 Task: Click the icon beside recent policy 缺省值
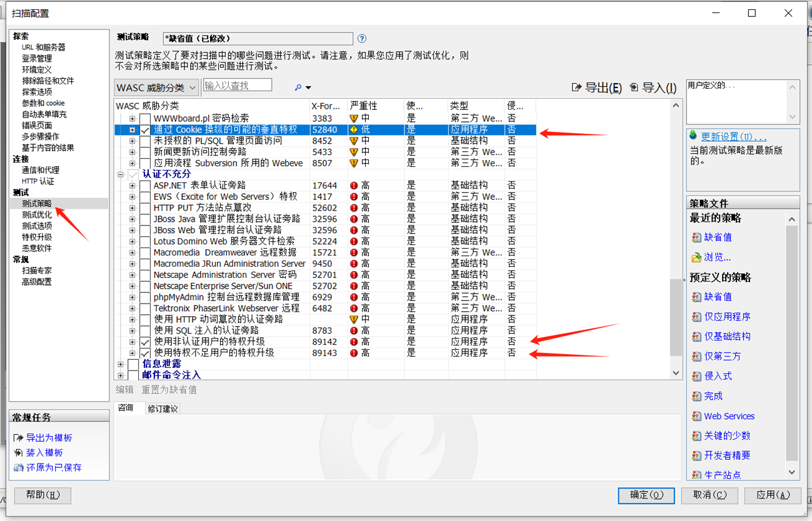tap(696, 237)
